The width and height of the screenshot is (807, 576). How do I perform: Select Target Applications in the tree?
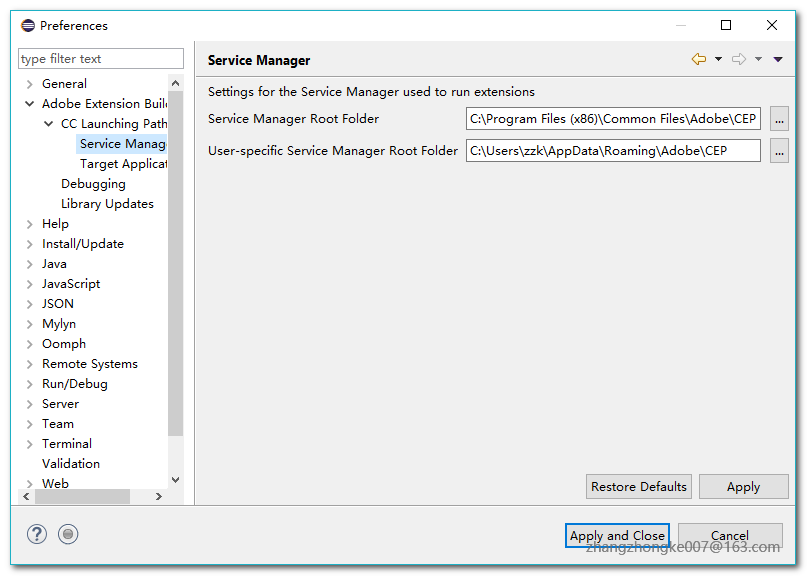[123, 164]
